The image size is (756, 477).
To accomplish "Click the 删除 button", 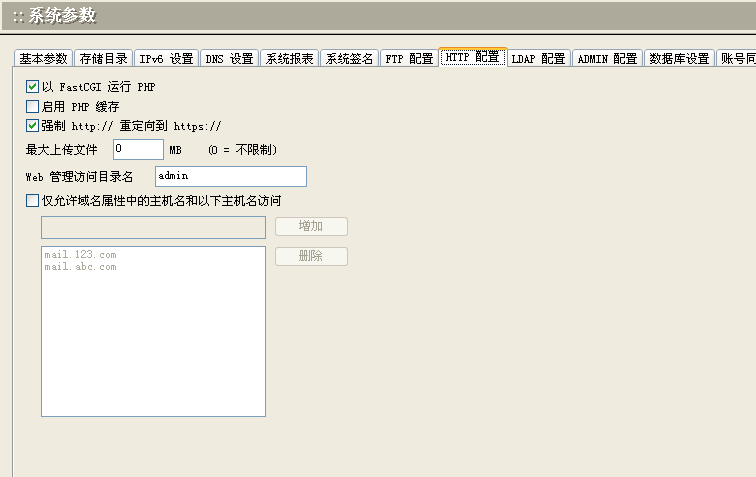I will click(x=311, y=257).
